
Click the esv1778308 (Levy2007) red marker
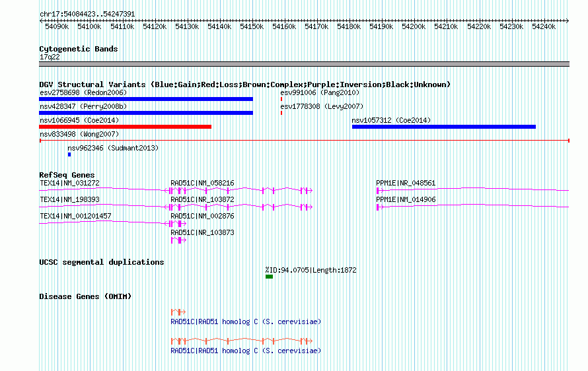[281, 113]
